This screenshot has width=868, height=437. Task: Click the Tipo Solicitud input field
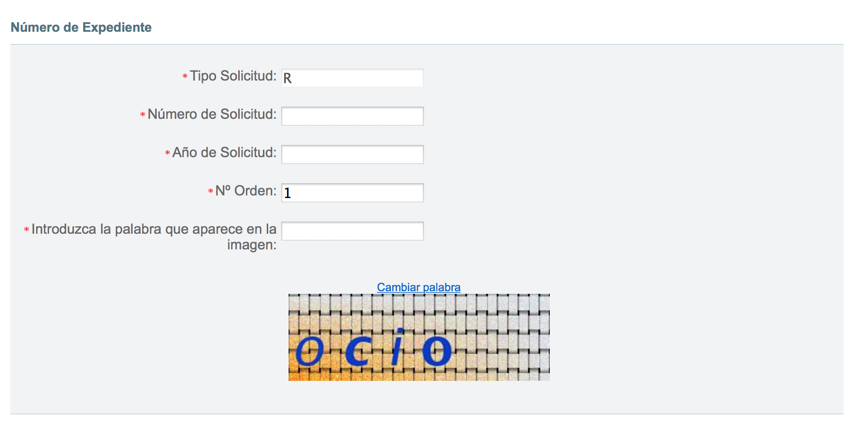[352, 78]
